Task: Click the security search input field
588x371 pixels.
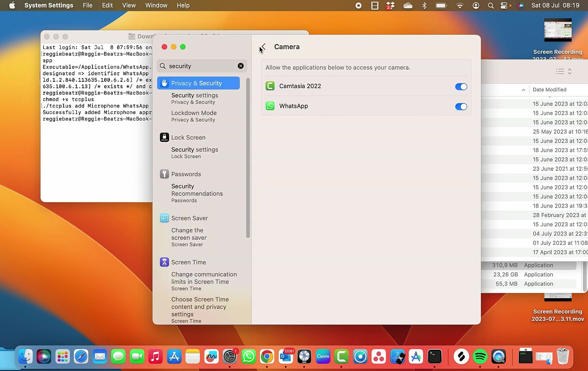Action: (202, 66)
